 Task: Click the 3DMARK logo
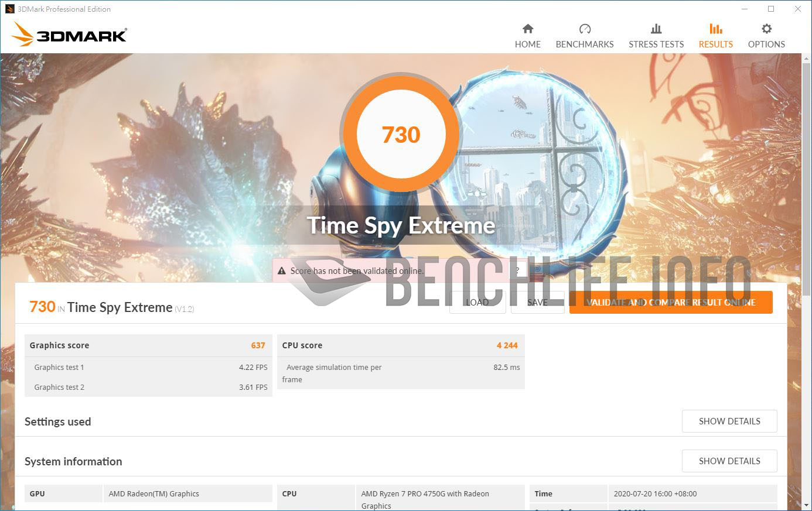pyautogui.click(x=69, y=35)
